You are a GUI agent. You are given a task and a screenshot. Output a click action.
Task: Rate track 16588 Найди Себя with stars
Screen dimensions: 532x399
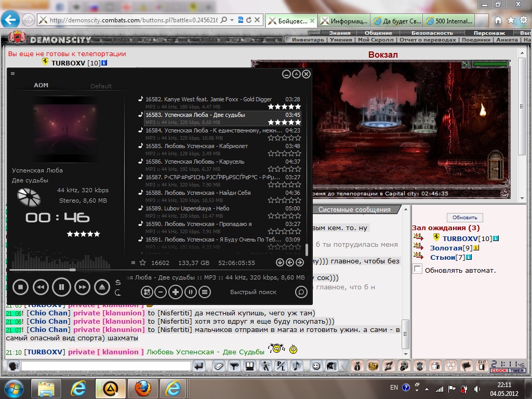point(284,200)
